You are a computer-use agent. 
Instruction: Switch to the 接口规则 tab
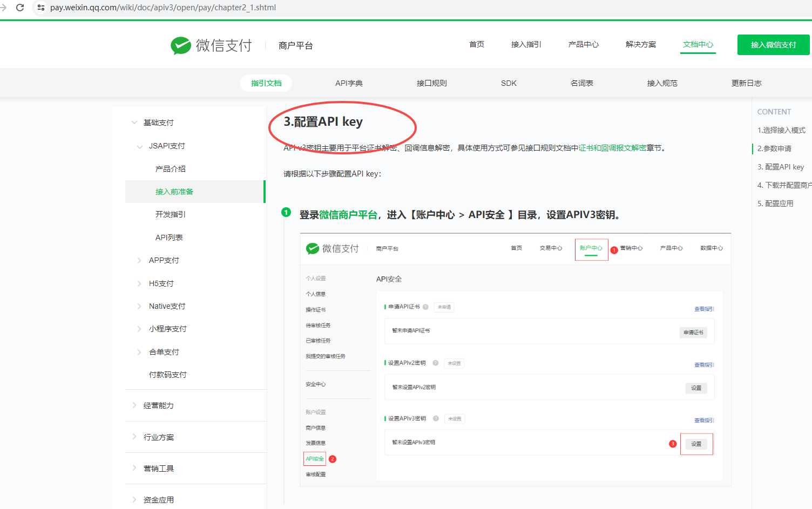432,83
